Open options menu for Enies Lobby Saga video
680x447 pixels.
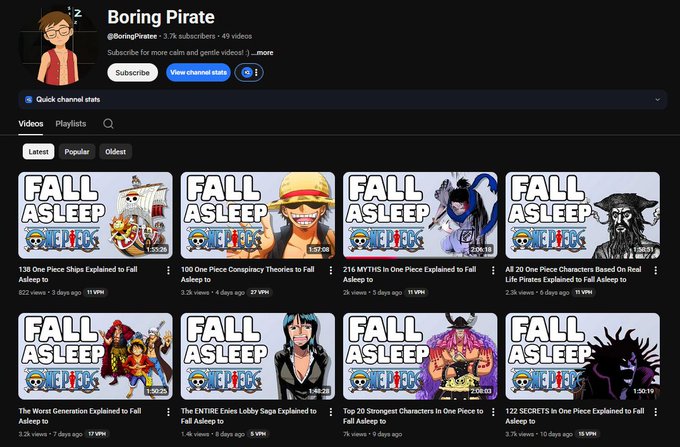330,412
